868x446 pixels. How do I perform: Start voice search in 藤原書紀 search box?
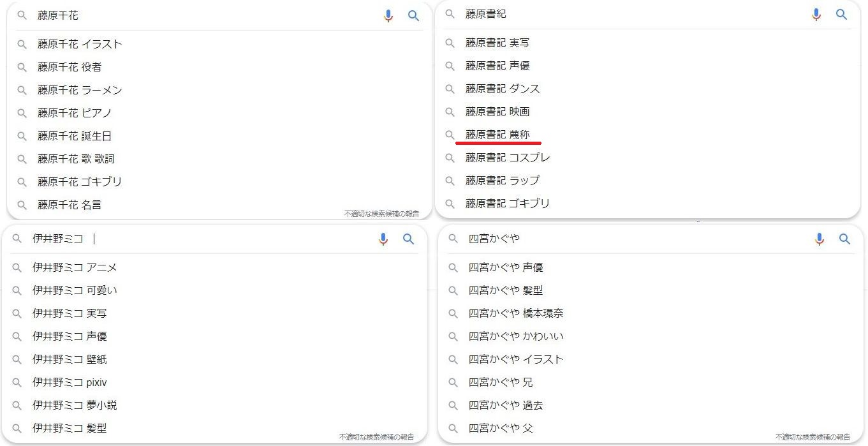[816, 15]
